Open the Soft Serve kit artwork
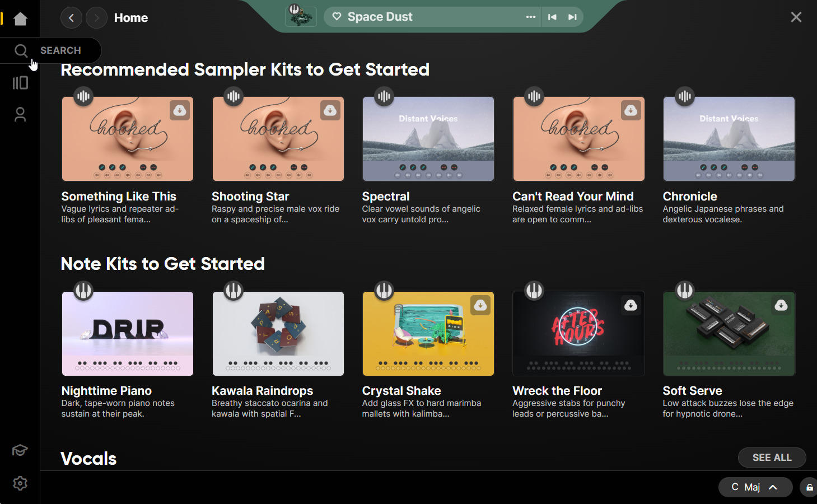817x504 pixels. (x=729, y=334)
